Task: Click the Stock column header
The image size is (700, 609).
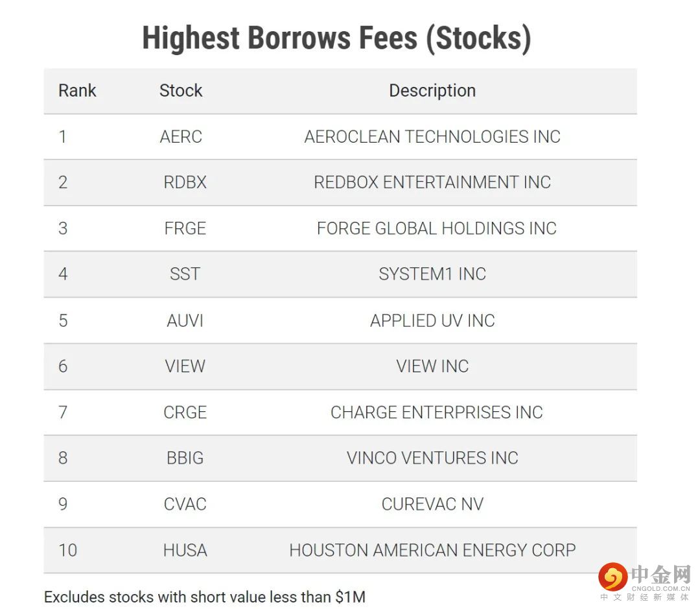Action: [x=181, y=91]
